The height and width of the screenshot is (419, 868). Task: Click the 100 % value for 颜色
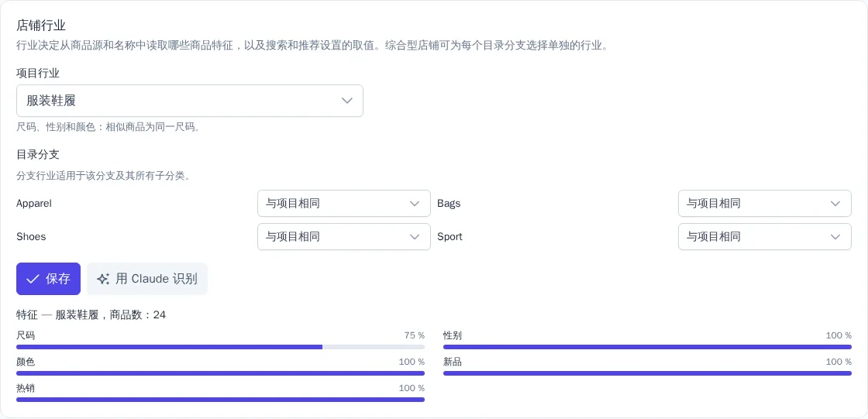tap(412, 362)
